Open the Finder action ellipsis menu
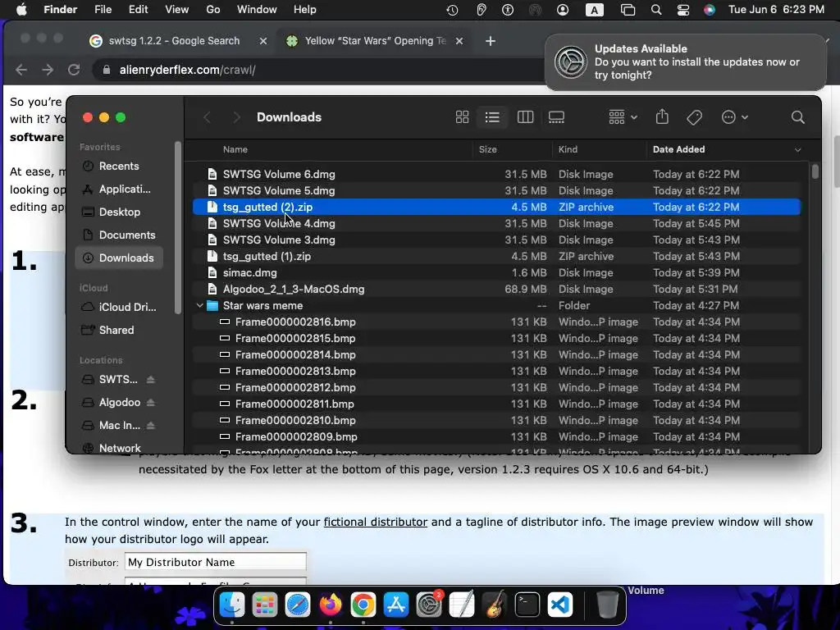Viewport: 840px width, 630px height. (x=734, y=117)
